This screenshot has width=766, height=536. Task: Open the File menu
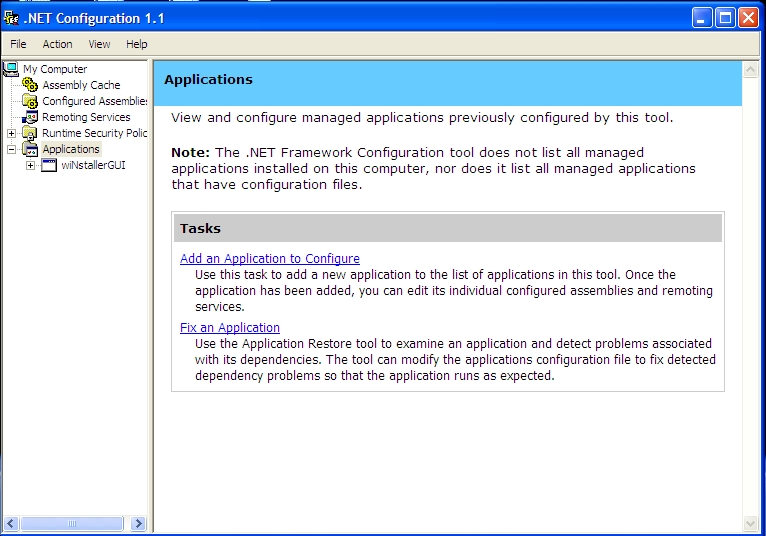(18, 44)
